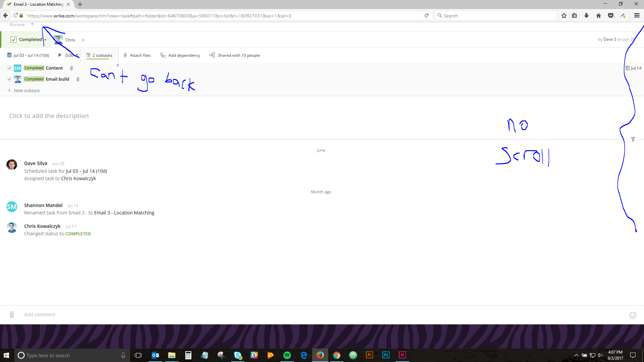This screenshot has width=644, height=362.
Task: Click the Nurture folder tag
Action: tap(17, 25)
